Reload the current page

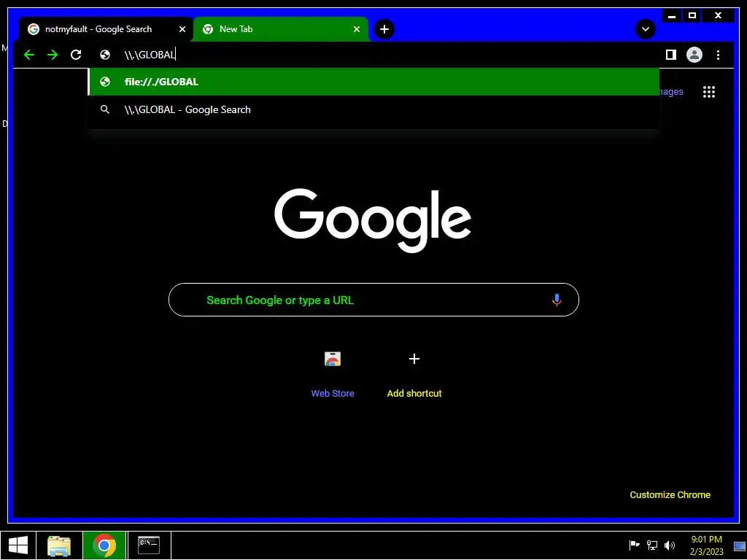[76, 55]
